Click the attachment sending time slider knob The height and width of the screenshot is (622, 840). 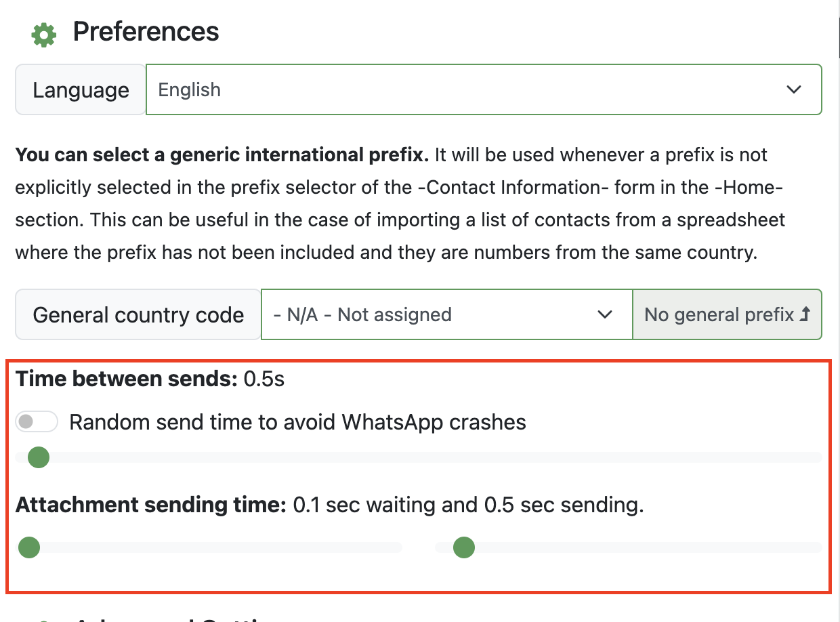click(463, 547)
